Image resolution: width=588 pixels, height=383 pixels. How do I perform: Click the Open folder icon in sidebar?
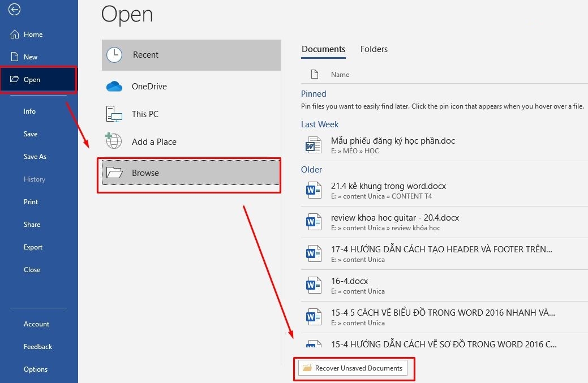15,79
